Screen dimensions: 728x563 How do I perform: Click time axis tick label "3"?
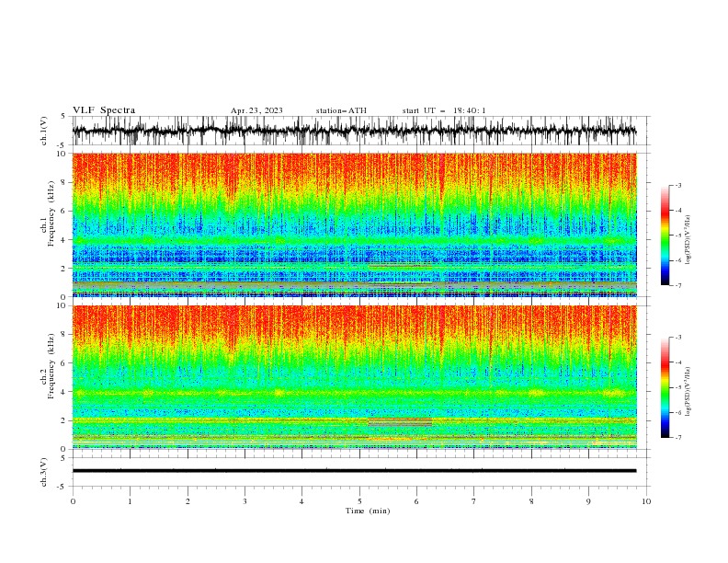click(245, 501)
